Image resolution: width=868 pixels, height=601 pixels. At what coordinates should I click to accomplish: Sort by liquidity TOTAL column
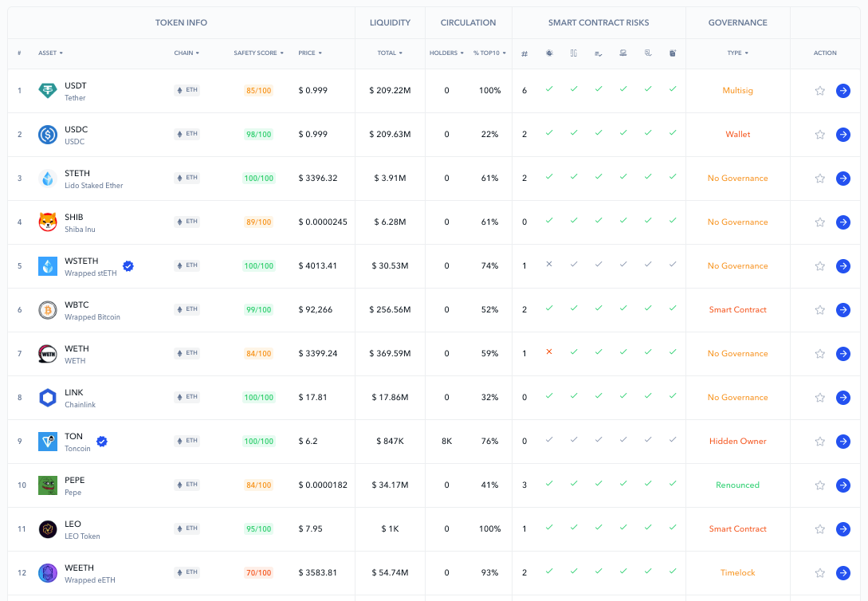(390, 53)
